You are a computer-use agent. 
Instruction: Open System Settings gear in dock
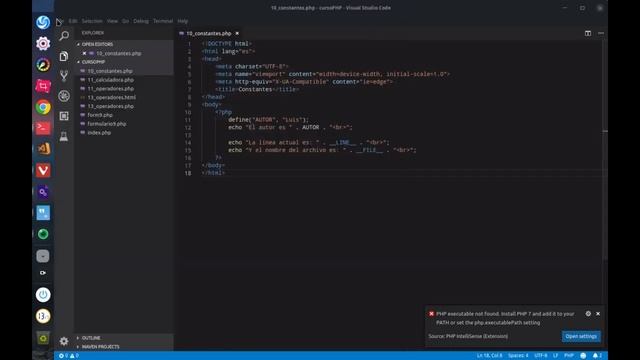(x=43, y=43)
